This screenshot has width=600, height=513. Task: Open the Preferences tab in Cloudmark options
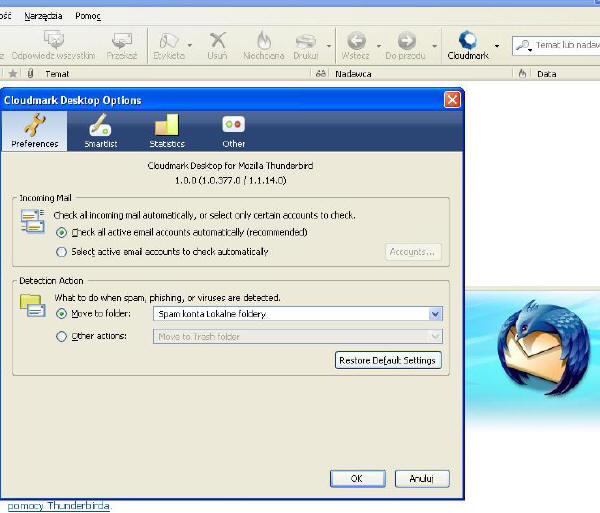(x=34, y=131)
